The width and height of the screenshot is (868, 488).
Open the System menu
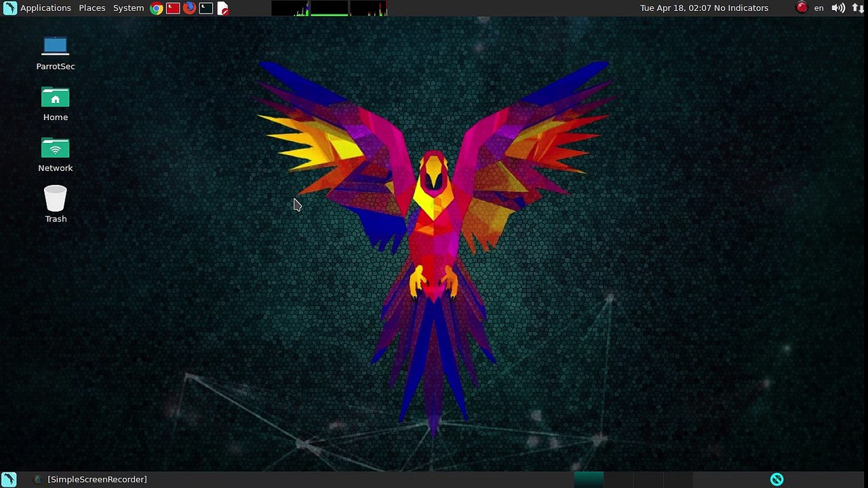tap(128, 8)
